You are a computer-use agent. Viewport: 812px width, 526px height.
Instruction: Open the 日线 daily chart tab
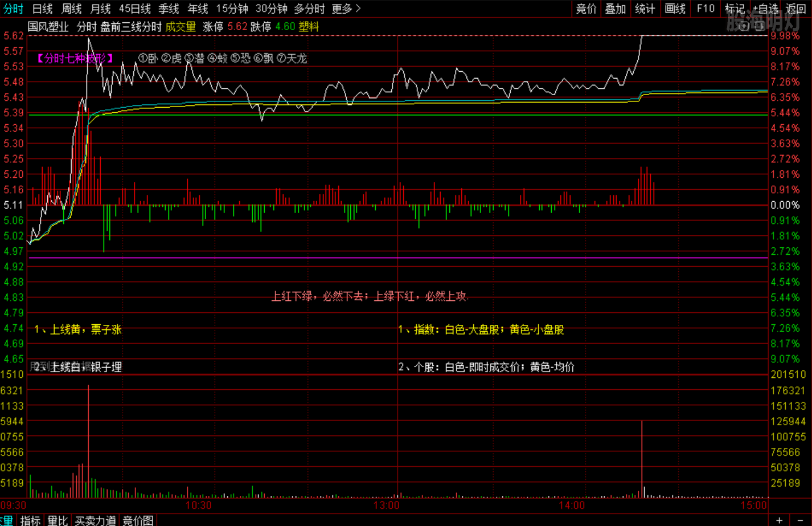coord(42,9)
